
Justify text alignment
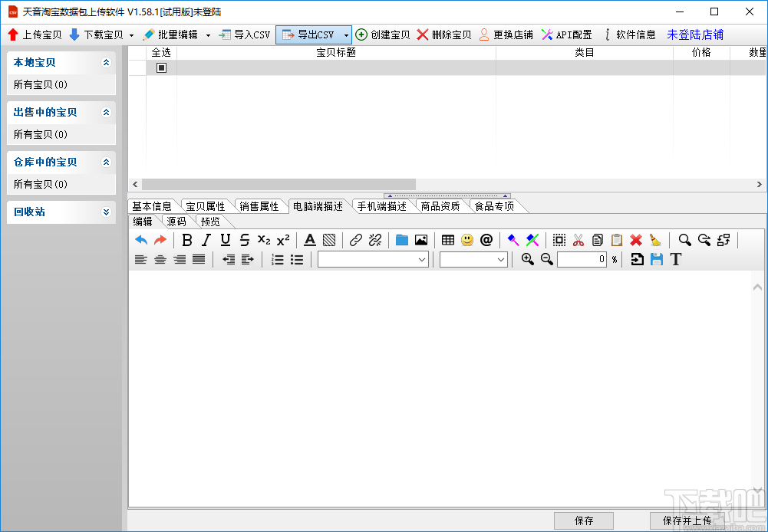point(199,259)
